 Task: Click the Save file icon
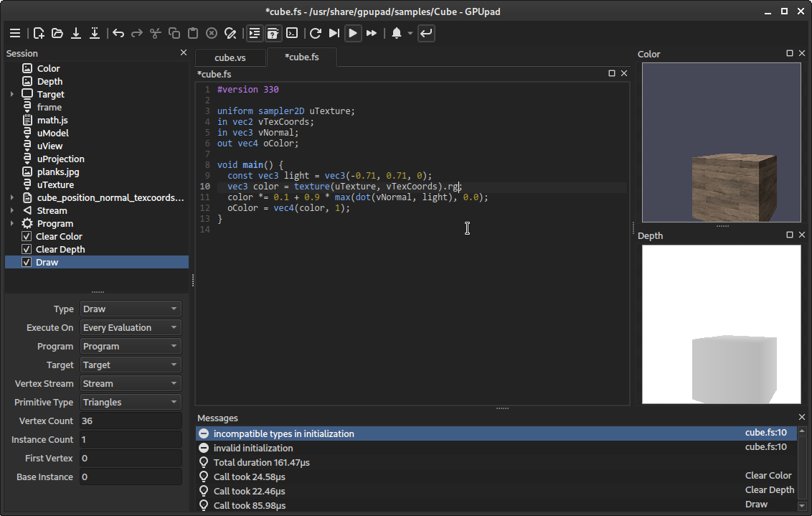point(76,33)
